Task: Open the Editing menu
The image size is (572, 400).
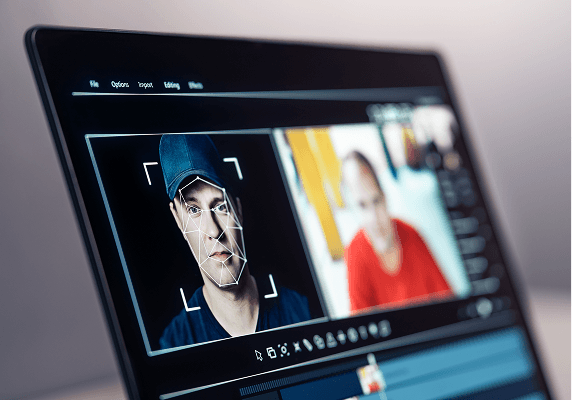Action: click(x=172, y=85)
